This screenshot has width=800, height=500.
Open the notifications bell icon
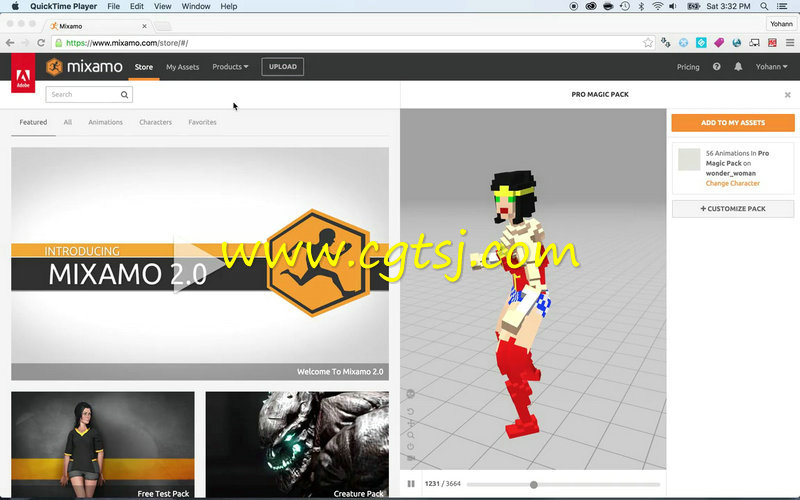point(738,67)
